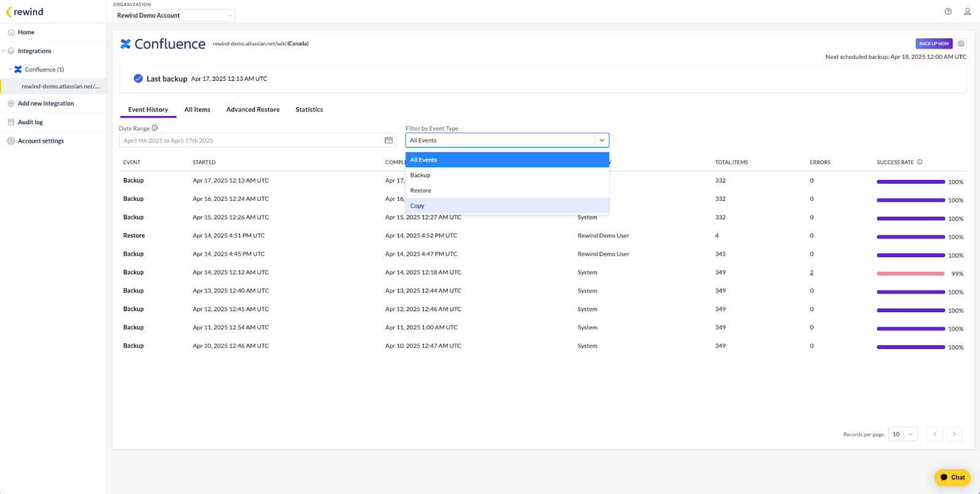Click Apr 14, 2025 4:45 PM UTC started cell
The height and width of the screenshot is (494, 980).
point(229,254)
